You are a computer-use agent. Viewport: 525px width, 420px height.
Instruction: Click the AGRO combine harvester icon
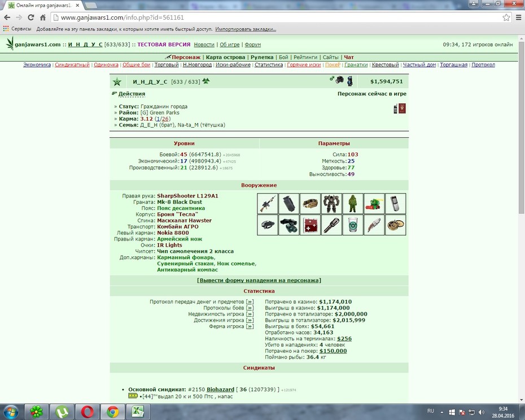click(x=374, y=203)
